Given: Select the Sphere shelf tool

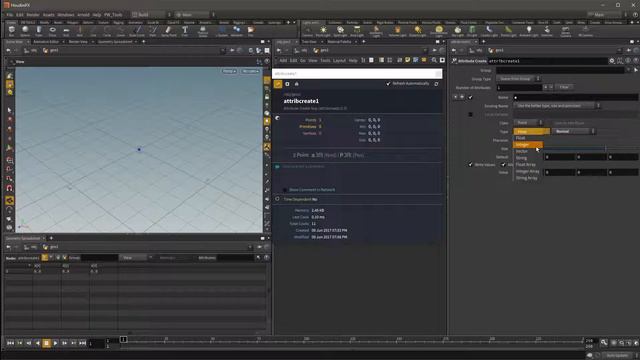Looking at the screenshot, I should click(x=25, y=31).
